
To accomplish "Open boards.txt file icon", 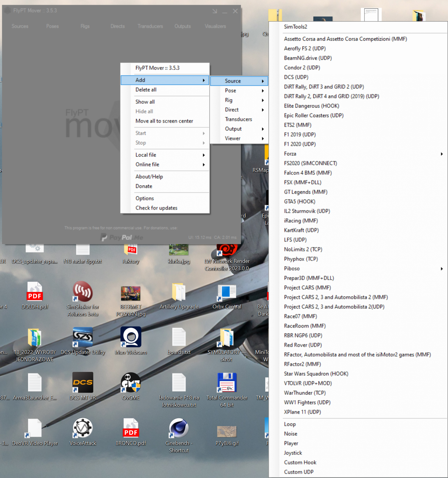I will point(179,337).
